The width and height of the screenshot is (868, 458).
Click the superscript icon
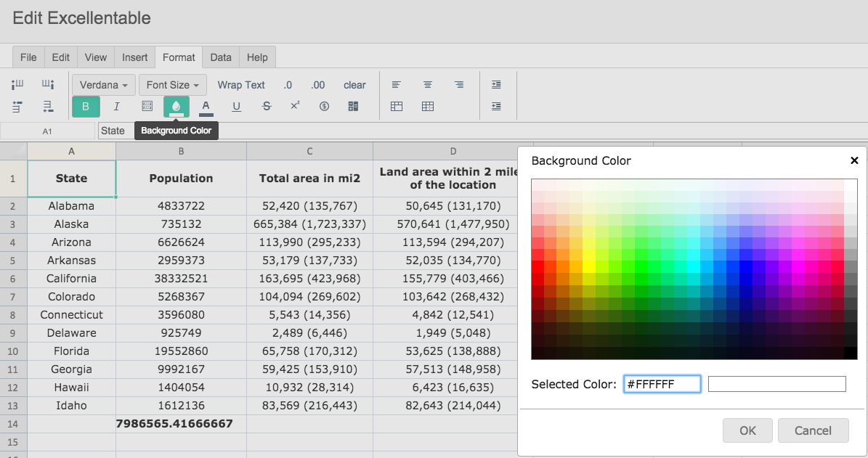295,106
